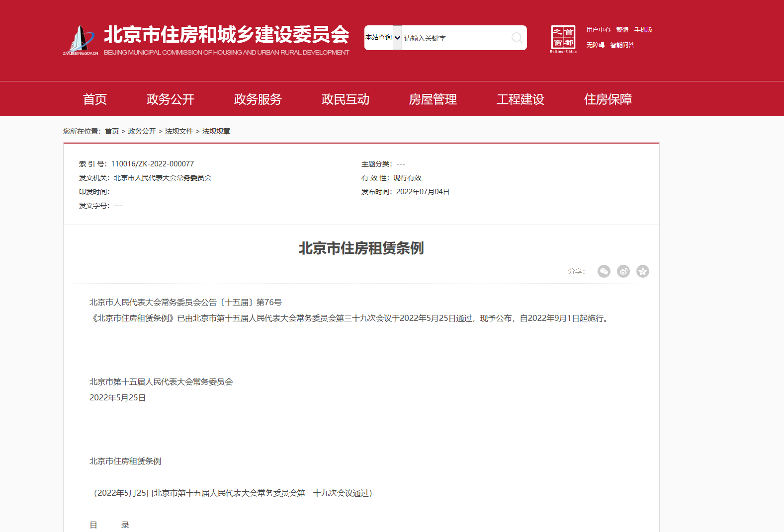Open the 住房保障 navigation item
Image resolution: width=784 pixels, height=532 pixels.
pyautogui.click(x=608, y=99)
